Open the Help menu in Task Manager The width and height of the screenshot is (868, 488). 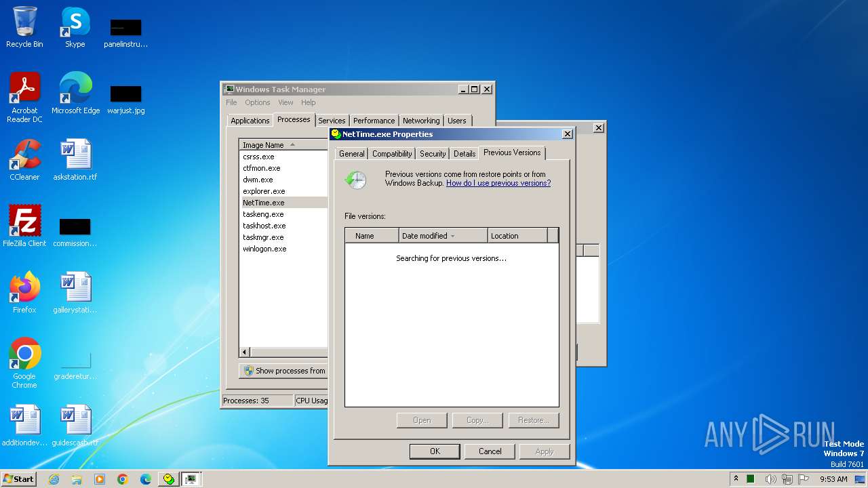(x=309, y=102)
